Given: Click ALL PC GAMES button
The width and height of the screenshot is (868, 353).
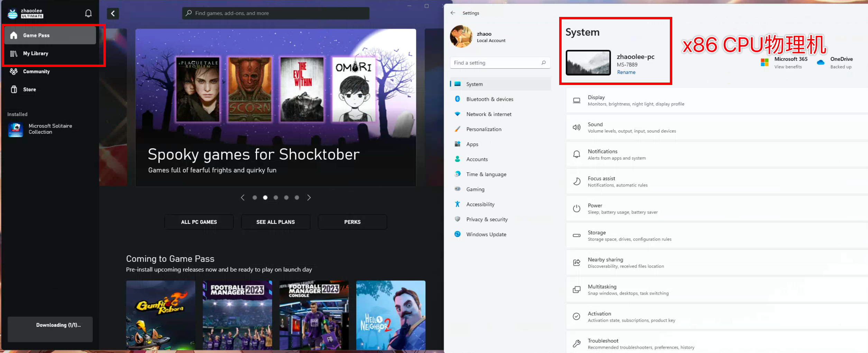Looking at the screenshot, I should [x=199, y=222].
